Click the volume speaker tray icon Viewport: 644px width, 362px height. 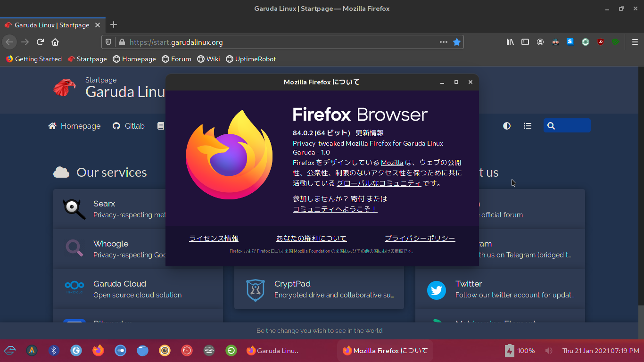pos(549,351)
